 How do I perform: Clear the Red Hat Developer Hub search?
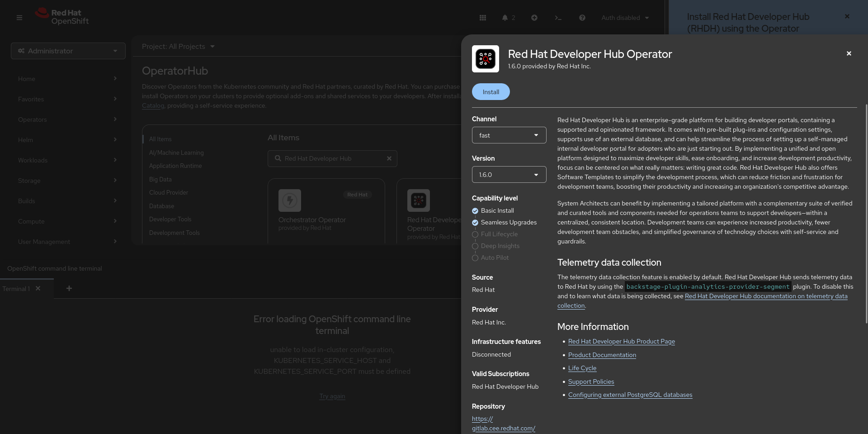(x=389, y=158)
